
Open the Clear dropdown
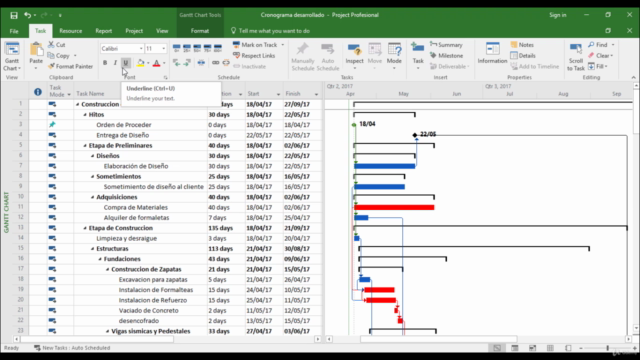pos(601,56)
